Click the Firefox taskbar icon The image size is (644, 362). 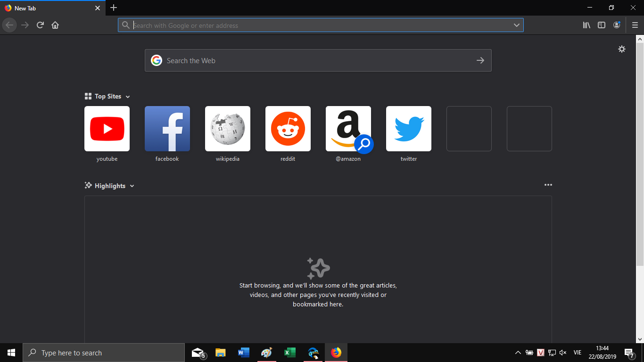pos(336,353)
